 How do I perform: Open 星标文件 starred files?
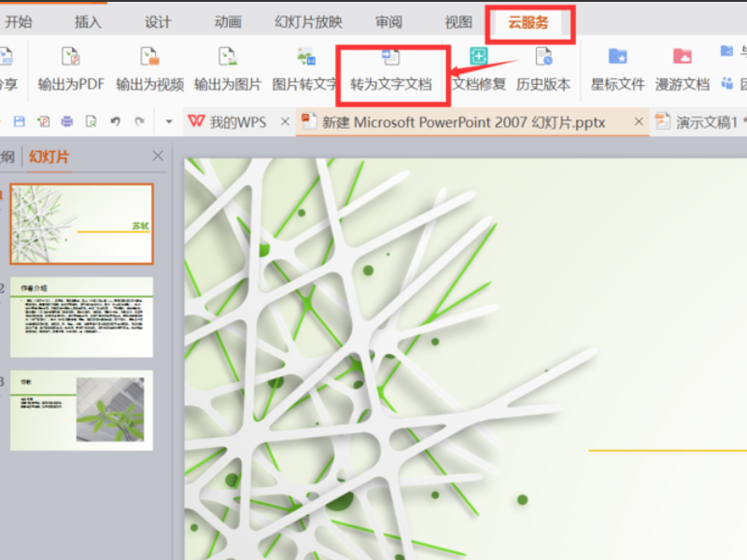click(x=617, y=69)
